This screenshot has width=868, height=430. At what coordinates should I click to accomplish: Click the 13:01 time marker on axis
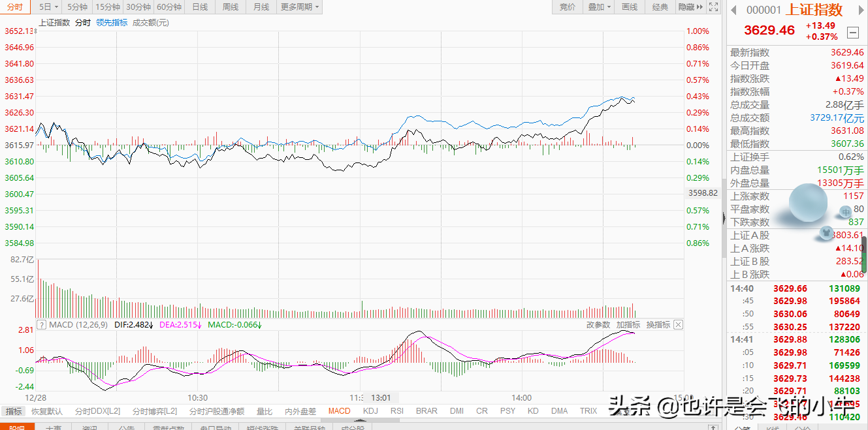pos(381,397)
